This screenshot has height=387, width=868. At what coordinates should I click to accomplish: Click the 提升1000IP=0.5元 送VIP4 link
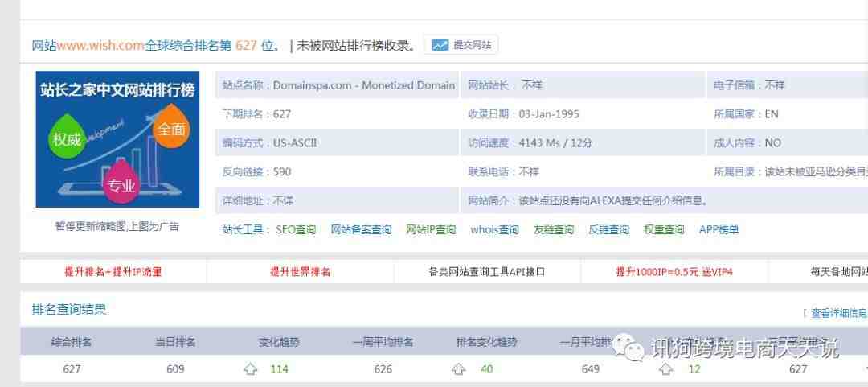(x=674, y=272)
